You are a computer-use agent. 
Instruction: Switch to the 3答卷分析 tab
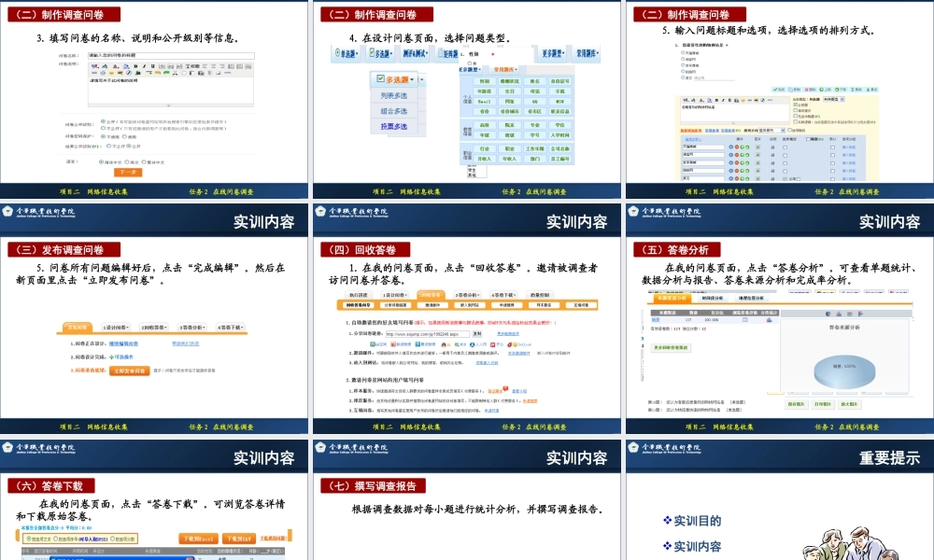click(191, 327)
